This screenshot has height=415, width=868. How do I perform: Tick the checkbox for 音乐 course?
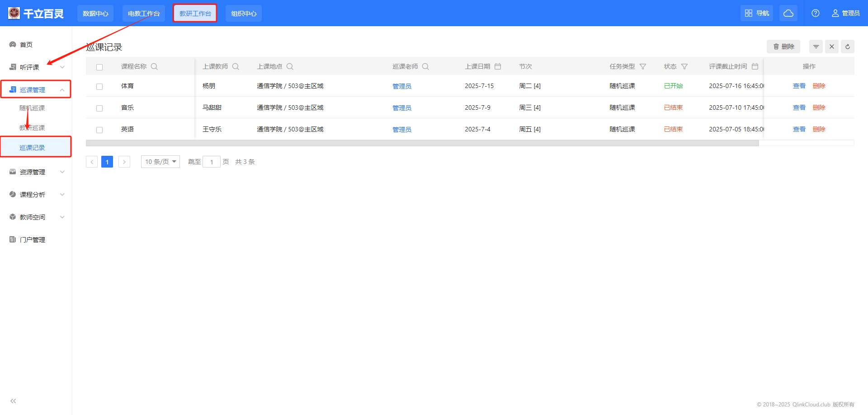point(99,108)
